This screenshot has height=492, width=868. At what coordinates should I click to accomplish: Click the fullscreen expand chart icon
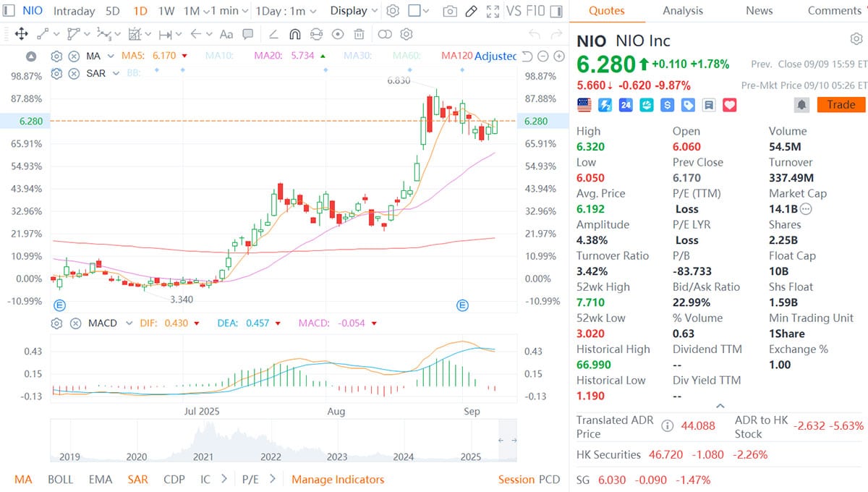(x=493, y=11)
